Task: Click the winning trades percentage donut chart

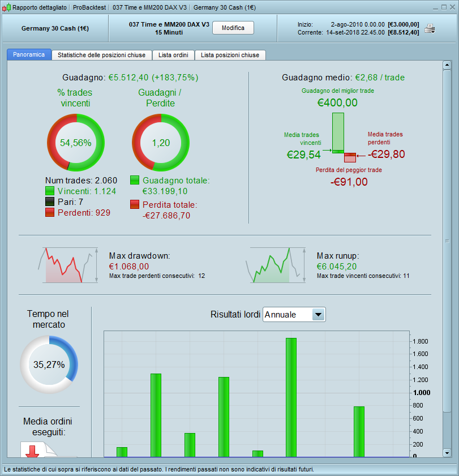Action: click(76, 143)
